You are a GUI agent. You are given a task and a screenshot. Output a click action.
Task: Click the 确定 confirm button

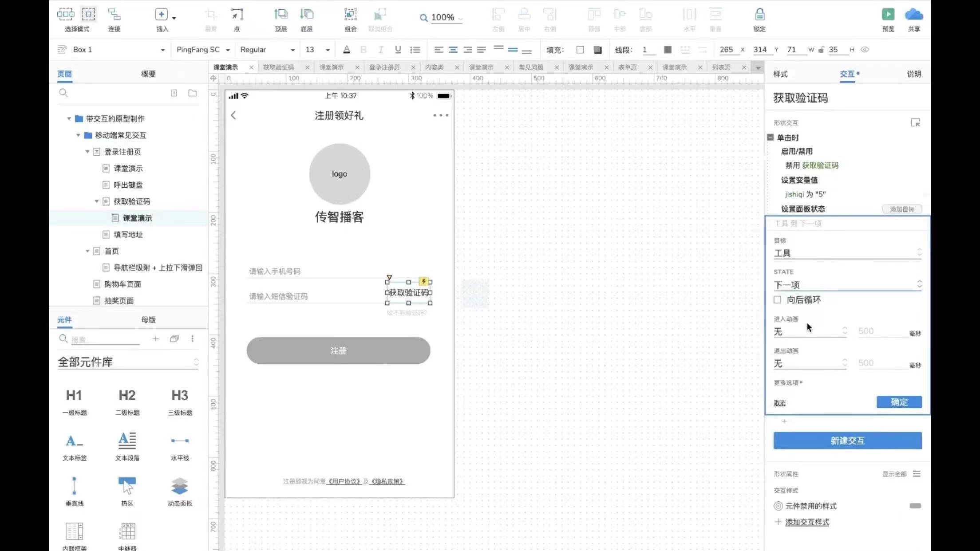899,402
